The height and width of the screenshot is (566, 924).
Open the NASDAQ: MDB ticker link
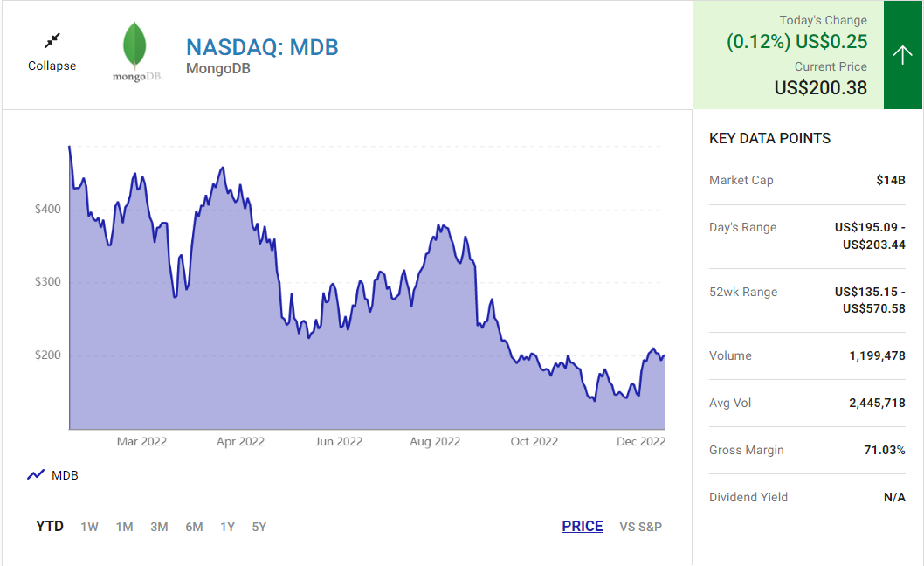tap(262, 47)
